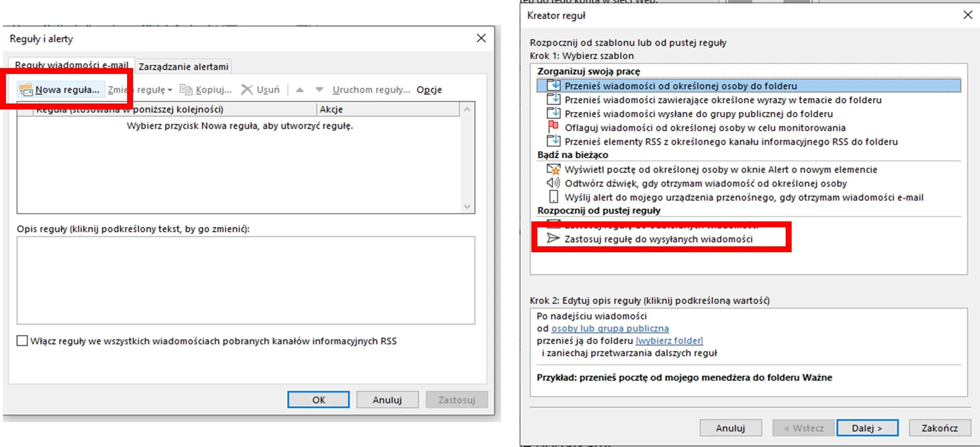This screenshot has width=980, height=447.
Task: Select the mobile device alert template
Action: click(553, 197)
